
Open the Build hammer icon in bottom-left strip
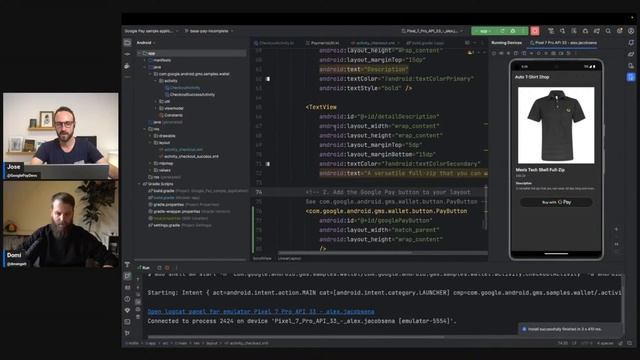tap(127, 264)
